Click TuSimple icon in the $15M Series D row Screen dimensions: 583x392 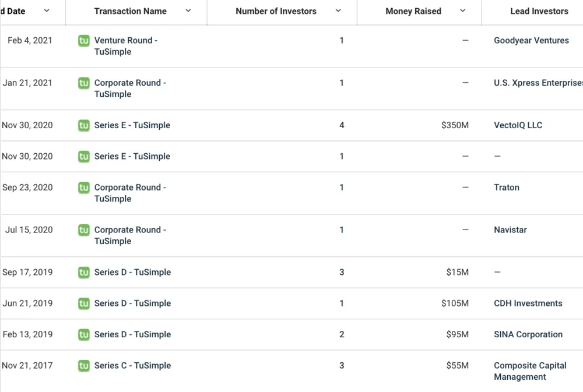click(x=84, y=273)
